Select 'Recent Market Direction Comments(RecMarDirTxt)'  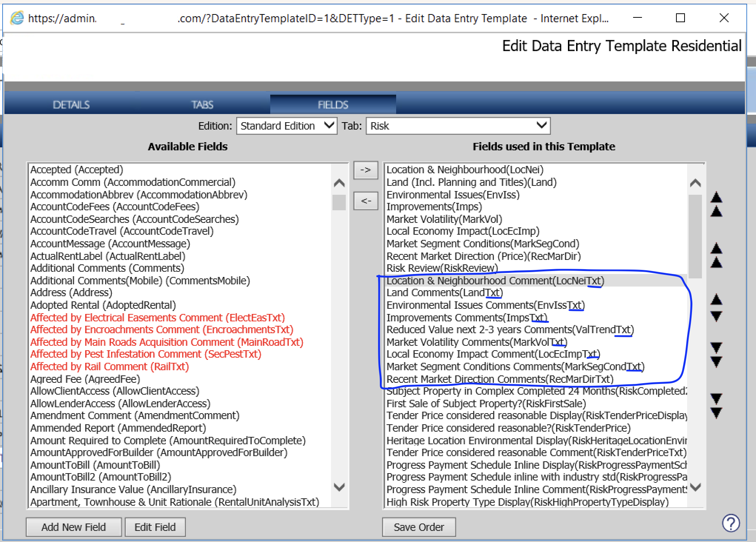tap(500, 379)
